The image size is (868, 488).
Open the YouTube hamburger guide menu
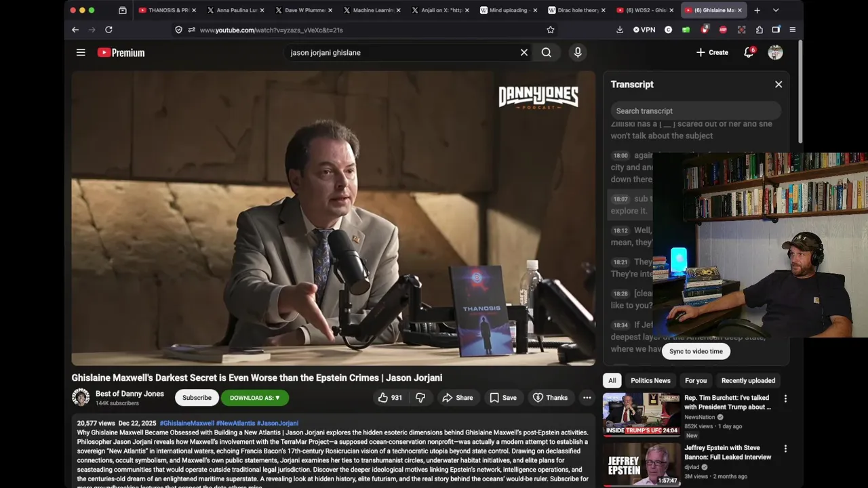click(81, 52)
